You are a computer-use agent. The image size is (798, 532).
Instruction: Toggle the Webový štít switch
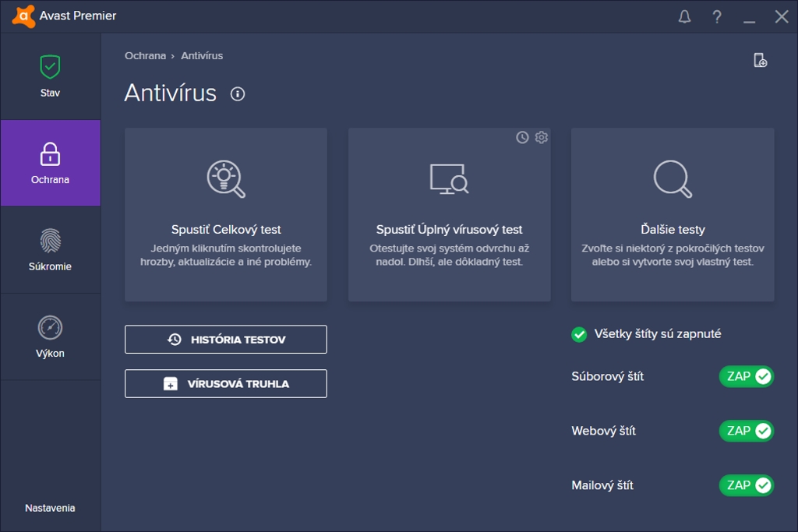click(x=746, y=431)
